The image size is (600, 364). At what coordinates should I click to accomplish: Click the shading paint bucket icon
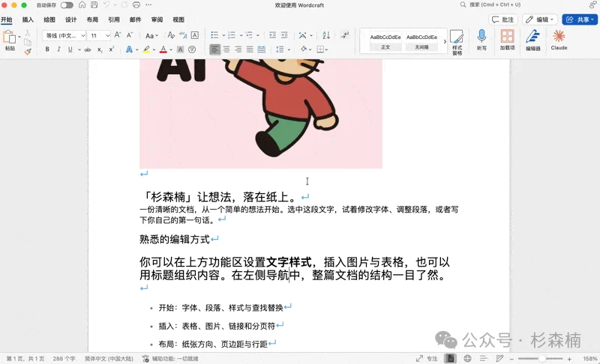pyautogui.click(x=304, y=49)
